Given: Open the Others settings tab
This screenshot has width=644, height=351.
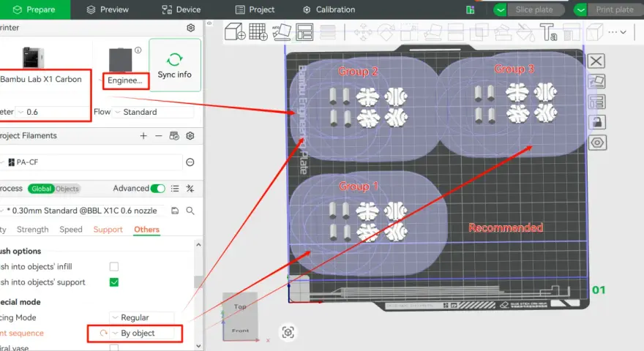Looking at the screenshot, I should click(x=146, y=230).
